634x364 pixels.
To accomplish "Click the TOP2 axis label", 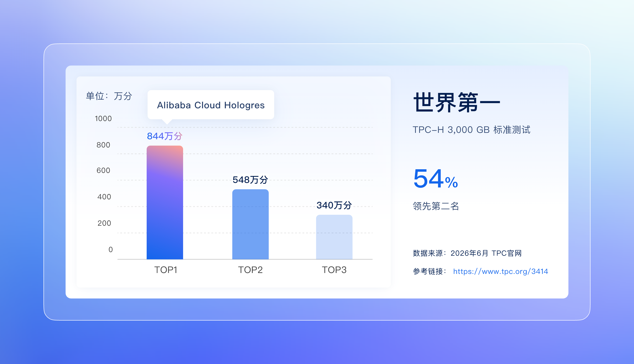I will (250, 270).
